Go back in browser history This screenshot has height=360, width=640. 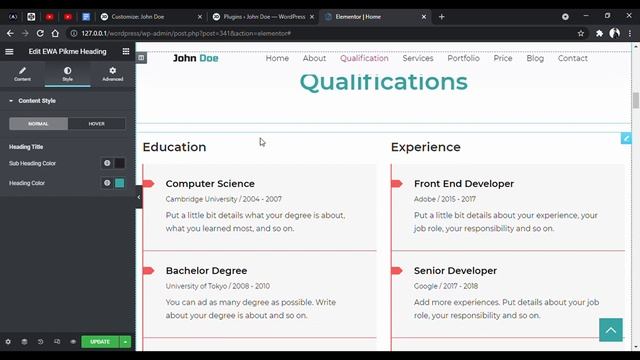10,33
